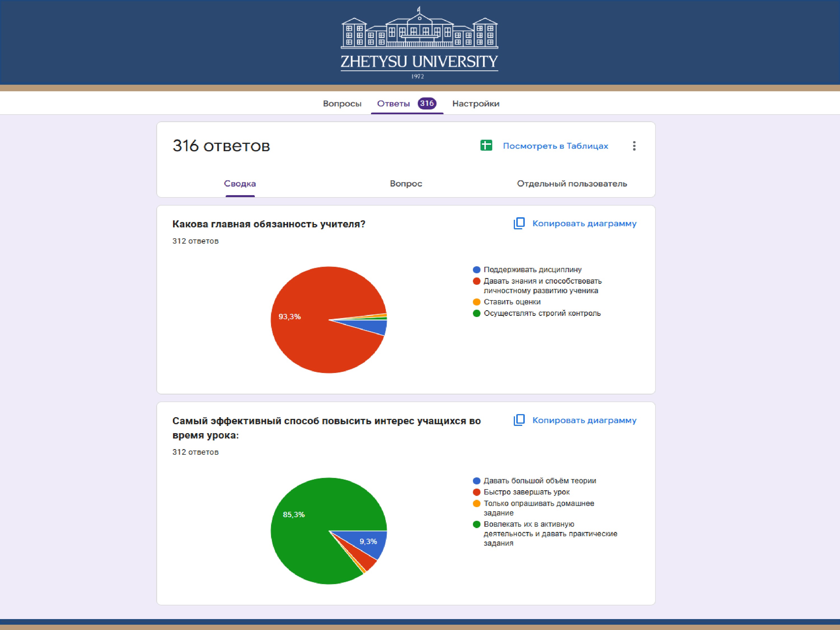Click Посмотреть в Таблицах link

point(555,146)
